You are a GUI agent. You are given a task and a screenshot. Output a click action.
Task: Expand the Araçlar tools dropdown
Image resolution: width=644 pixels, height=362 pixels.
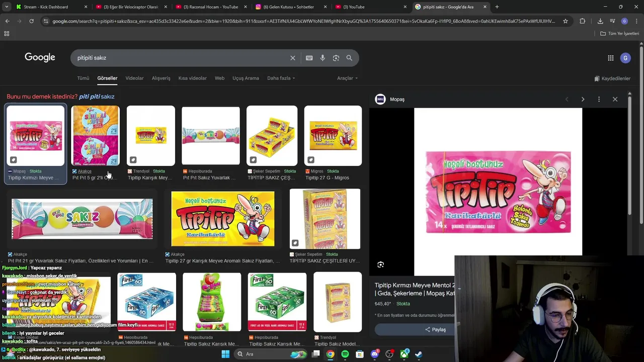click(x=347, y=78)
